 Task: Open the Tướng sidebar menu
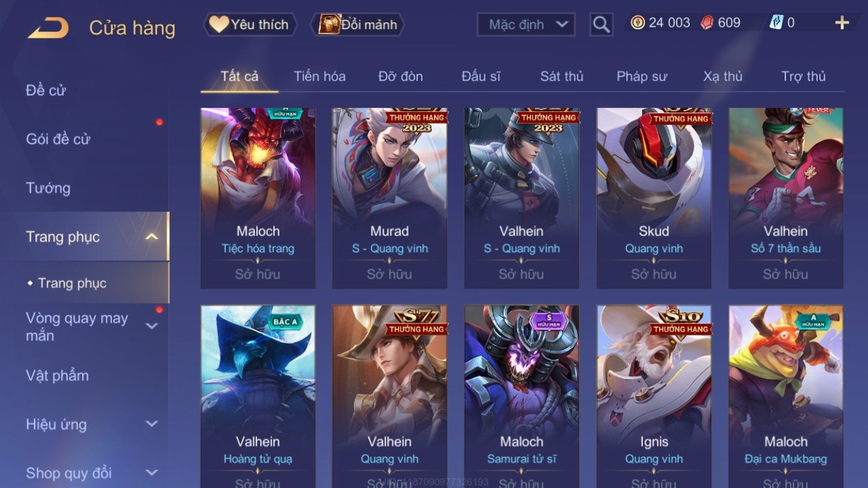pos(48,188)
